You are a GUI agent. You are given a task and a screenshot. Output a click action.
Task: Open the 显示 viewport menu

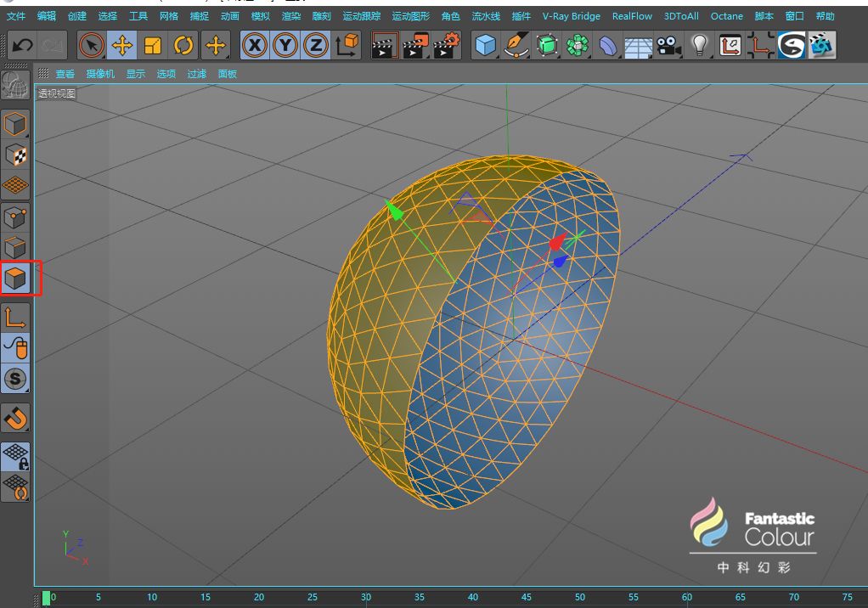pos(136,74)
